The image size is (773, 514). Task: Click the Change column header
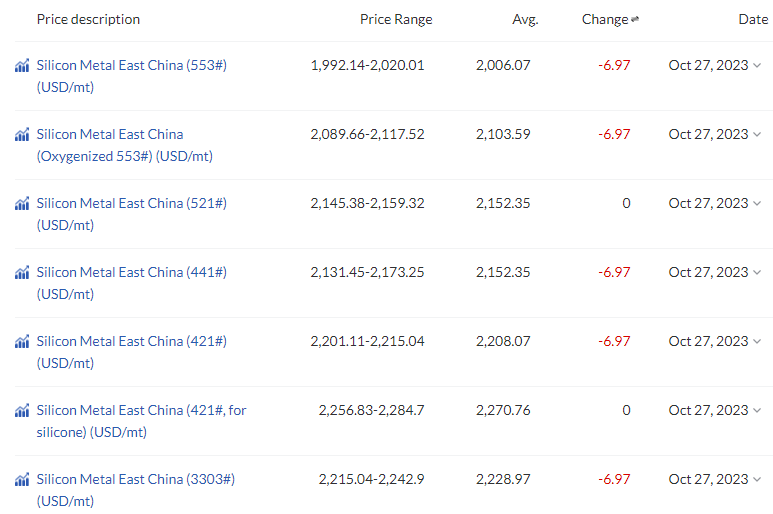[x=605, y=19]
